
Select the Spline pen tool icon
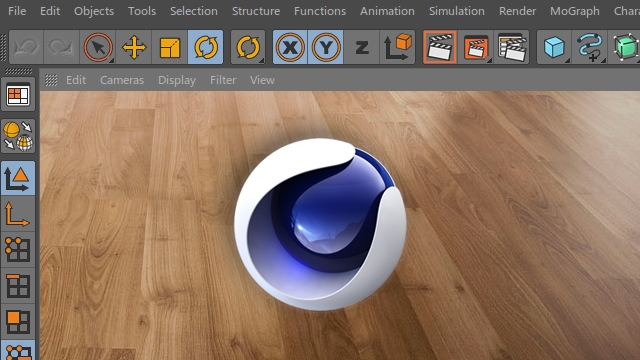tap(589, 47)
